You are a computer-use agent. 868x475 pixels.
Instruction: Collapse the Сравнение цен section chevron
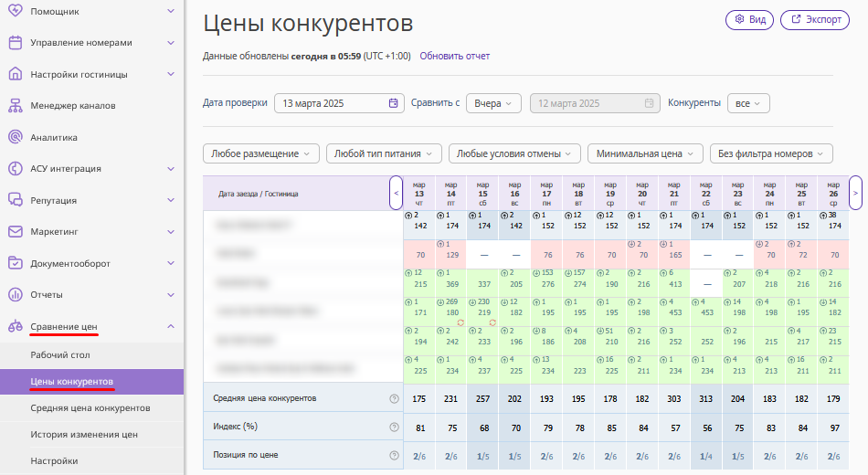point(171,327)
